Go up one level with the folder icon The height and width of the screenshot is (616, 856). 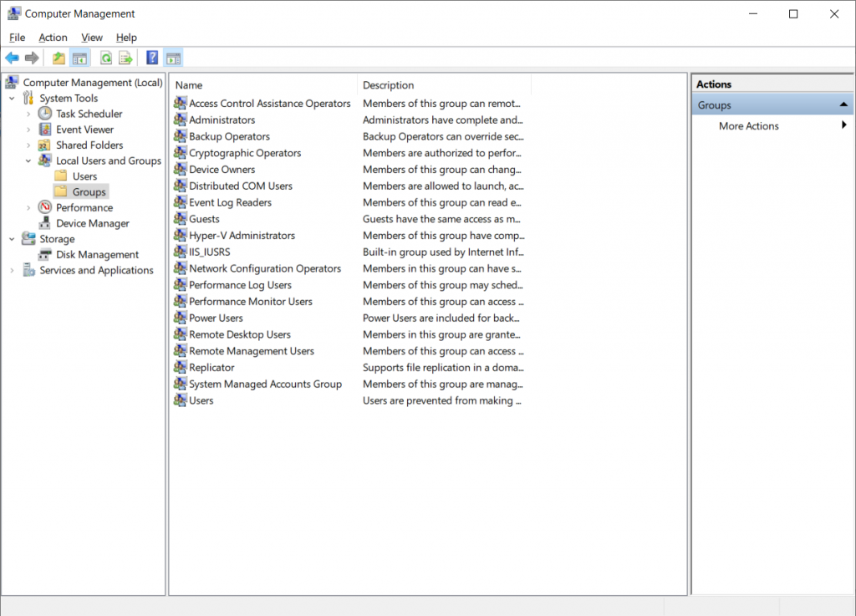pyautogui.click(x=59, y=58)
